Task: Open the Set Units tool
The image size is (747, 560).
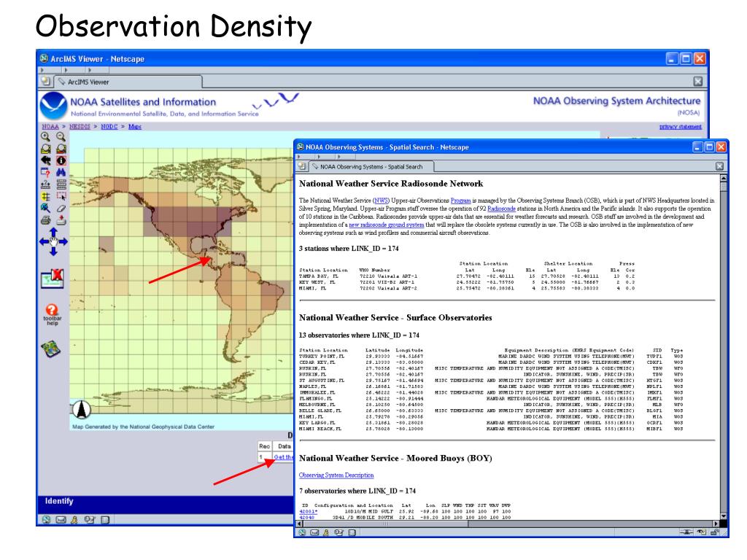Action: [x=61, y=184]
